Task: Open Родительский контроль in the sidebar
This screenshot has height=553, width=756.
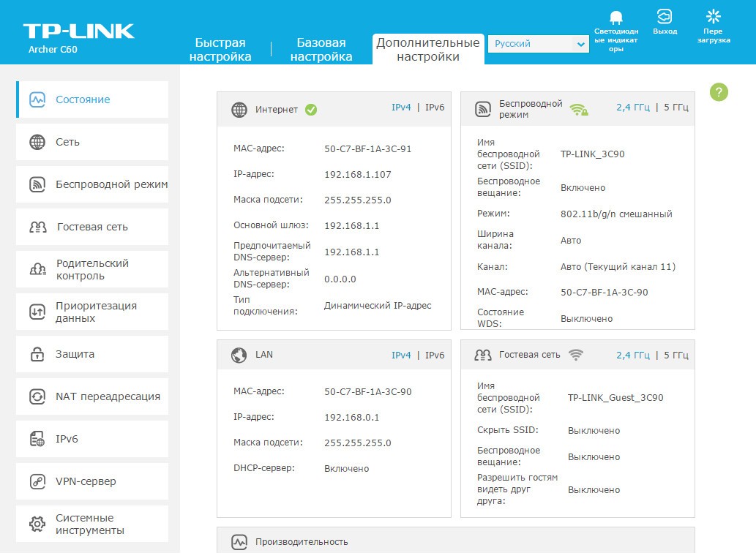Action: click(91, 269)
